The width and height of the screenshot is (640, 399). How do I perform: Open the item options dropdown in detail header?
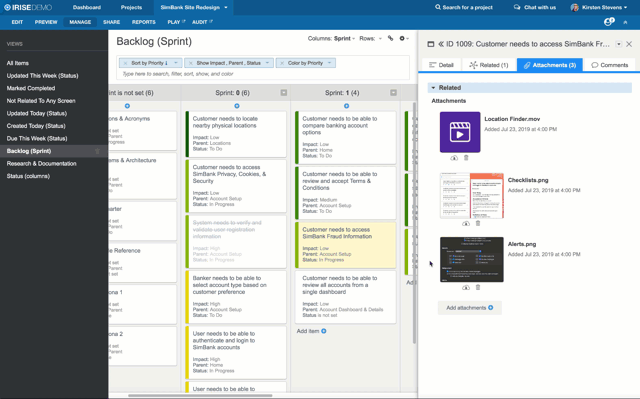point(619,44)
